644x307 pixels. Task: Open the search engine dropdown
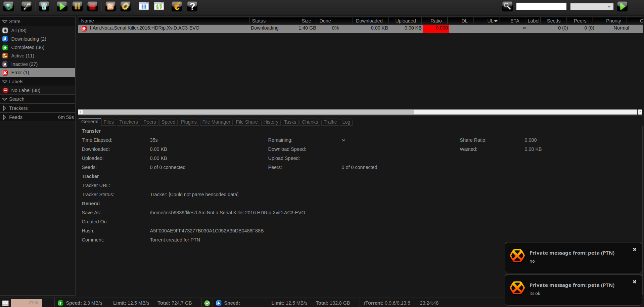[x=592, y=6]
